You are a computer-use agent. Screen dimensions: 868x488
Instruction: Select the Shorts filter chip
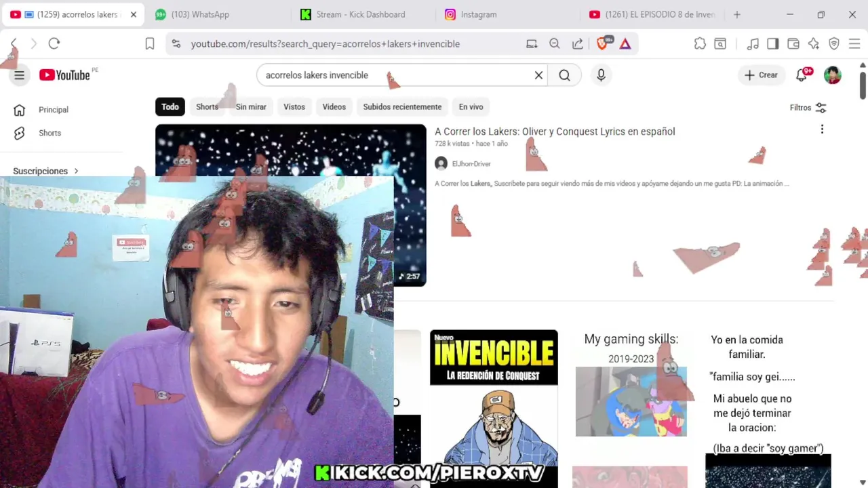point(207,106)
